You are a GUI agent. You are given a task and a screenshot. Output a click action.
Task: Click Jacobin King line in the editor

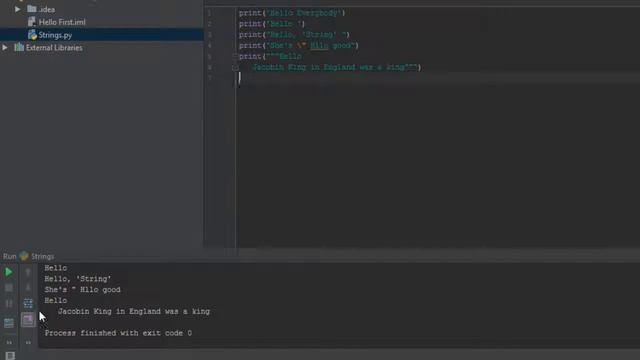[337, 67]
